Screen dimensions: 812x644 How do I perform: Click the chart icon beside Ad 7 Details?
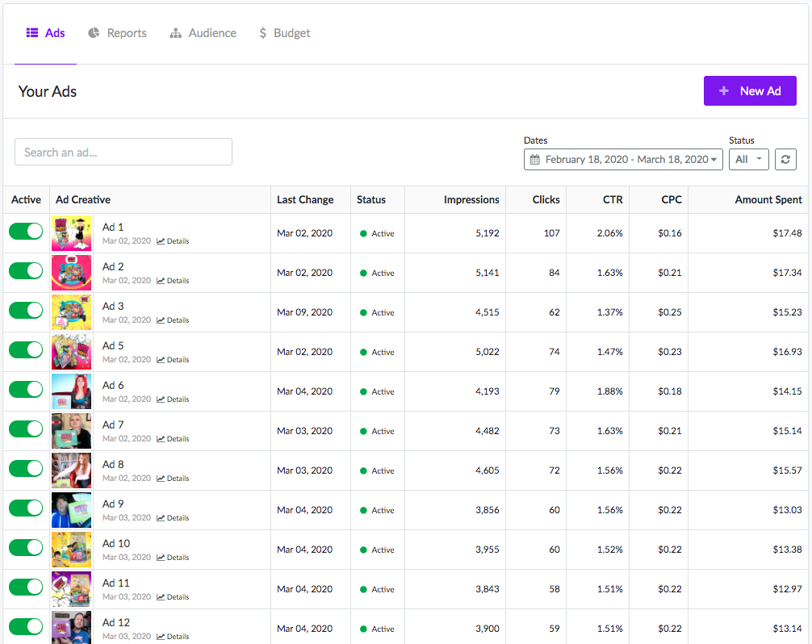[161, 439]
